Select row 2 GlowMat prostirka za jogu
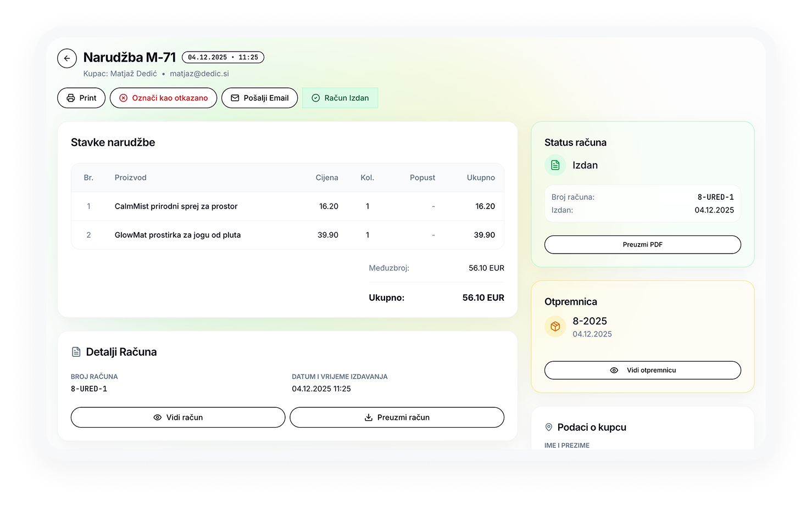The image size is (812, 505). [x=177, y=234]
